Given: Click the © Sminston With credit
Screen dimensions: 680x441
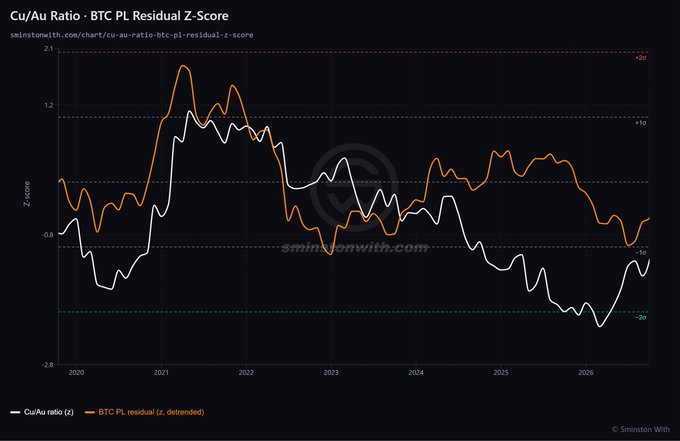Looking at the screenshot, I should 641,429.
